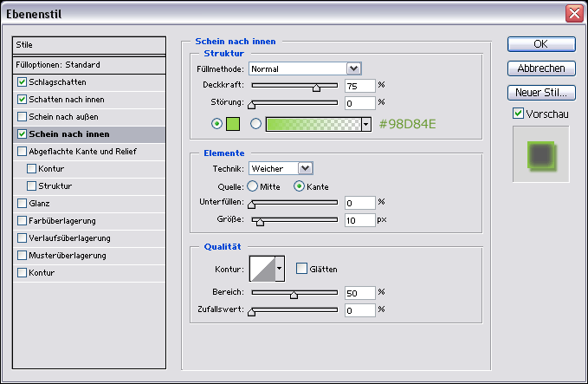Open the Füllmethode dropdown
Image resolution: width=588 pixels, height=384 pixels.
(x=353, y=68)
